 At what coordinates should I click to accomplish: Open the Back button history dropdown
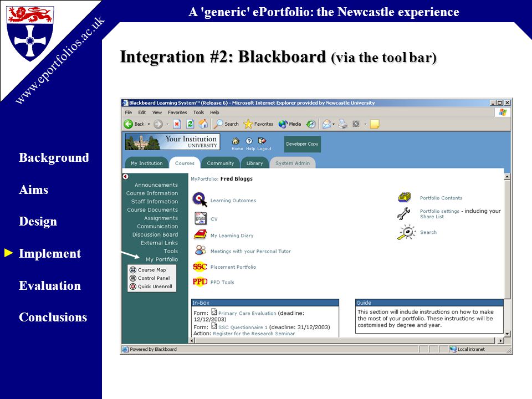[149, 124]
